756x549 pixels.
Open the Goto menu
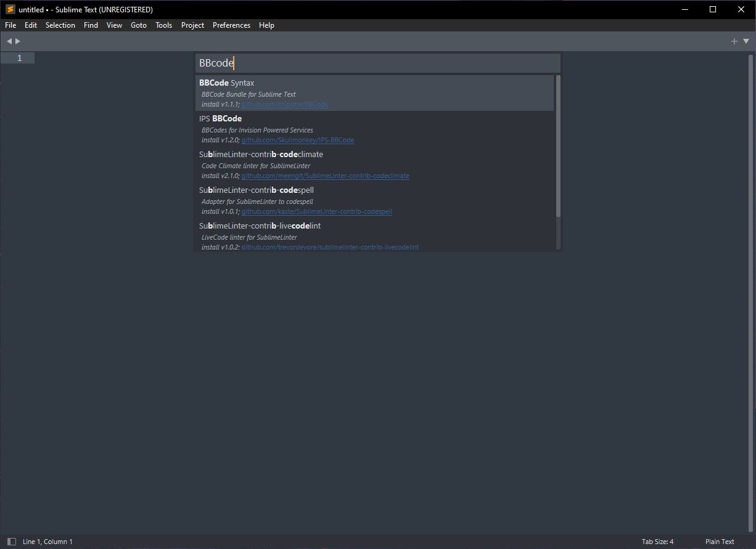point(139,25)
